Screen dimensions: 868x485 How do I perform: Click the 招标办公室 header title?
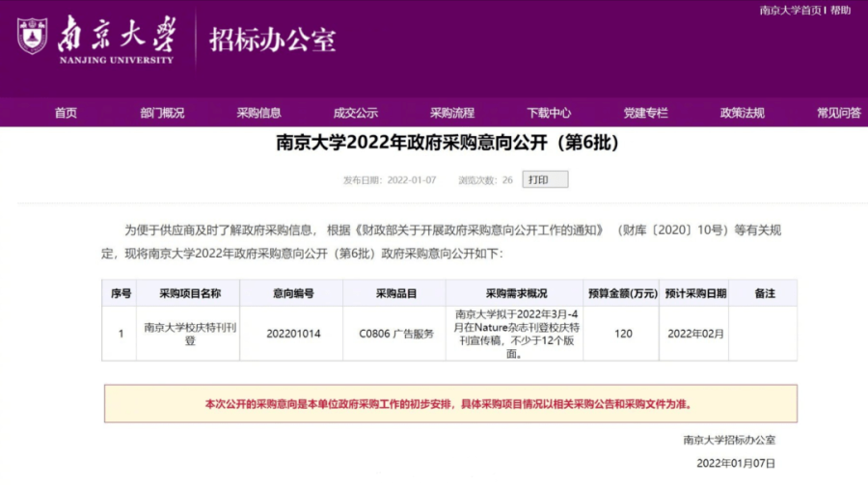tap(273, 40)
